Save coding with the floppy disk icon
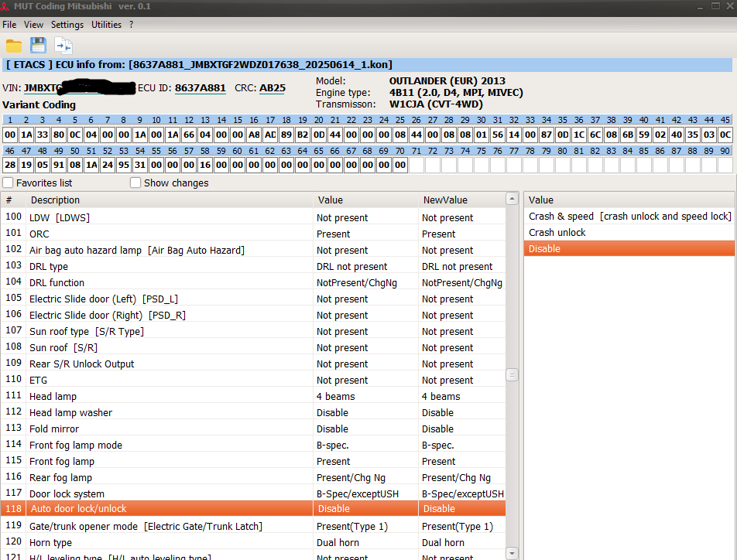 coord(38,45)
